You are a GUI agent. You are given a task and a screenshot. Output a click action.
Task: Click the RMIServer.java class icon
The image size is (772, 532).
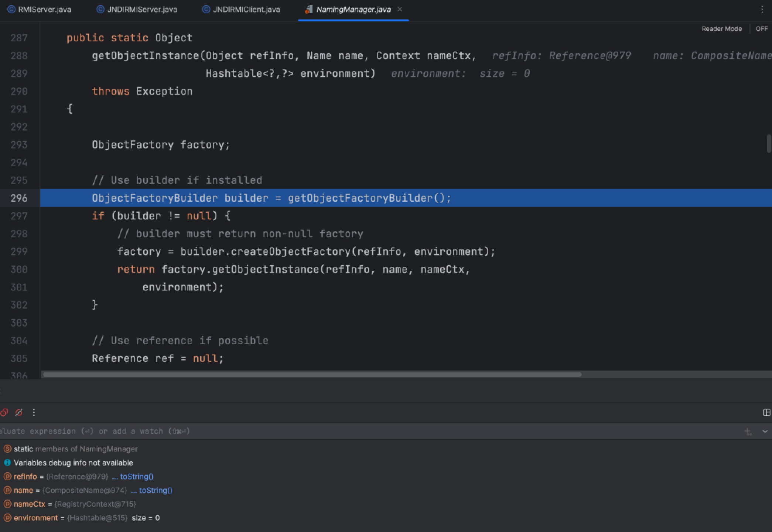[11, 10]
